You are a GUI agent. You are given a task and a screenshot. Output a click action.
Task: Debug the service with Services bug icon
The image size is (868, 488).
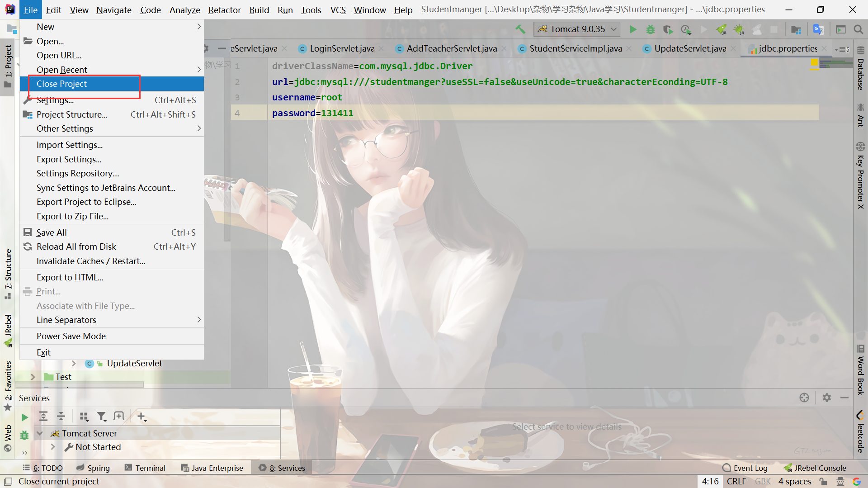[24, 435]
